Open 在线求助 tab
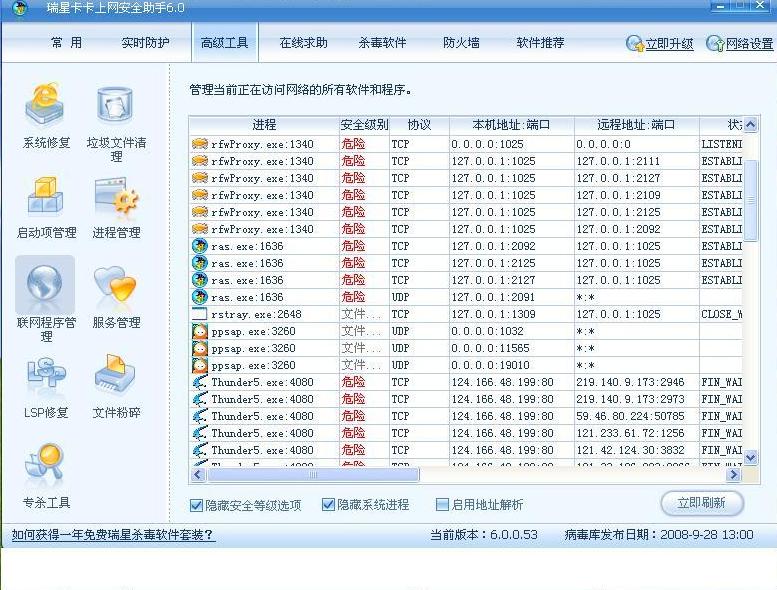This screenshot has width=777, height=590. pyautogui.click(x=303, y=43)
